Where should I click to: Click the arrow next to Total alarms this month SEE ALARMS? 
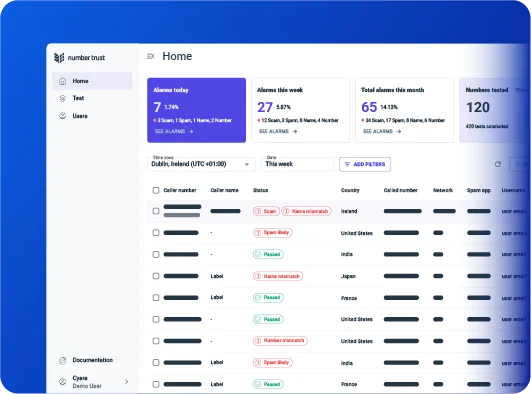(399, 131)
